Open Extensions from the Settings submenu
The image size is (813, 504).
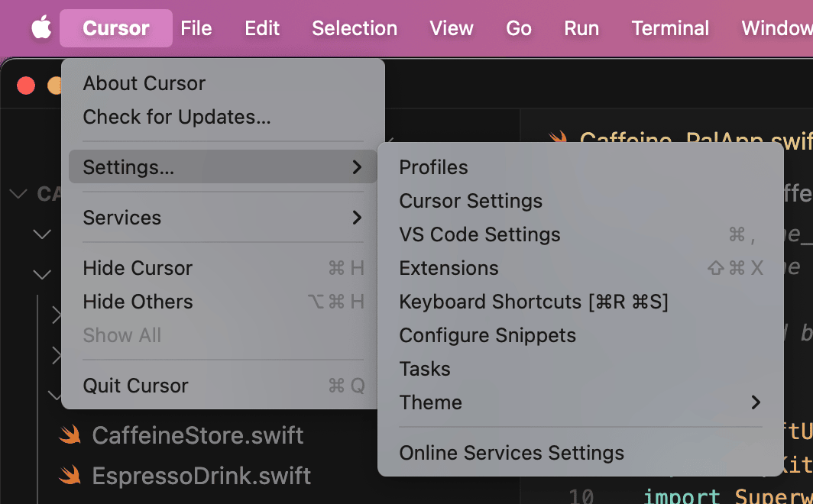[x=449, y=268]
